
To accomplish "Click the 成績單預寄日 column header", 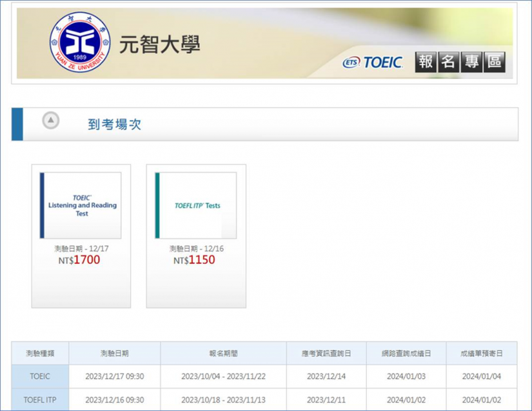I will (x=482, y=354).
